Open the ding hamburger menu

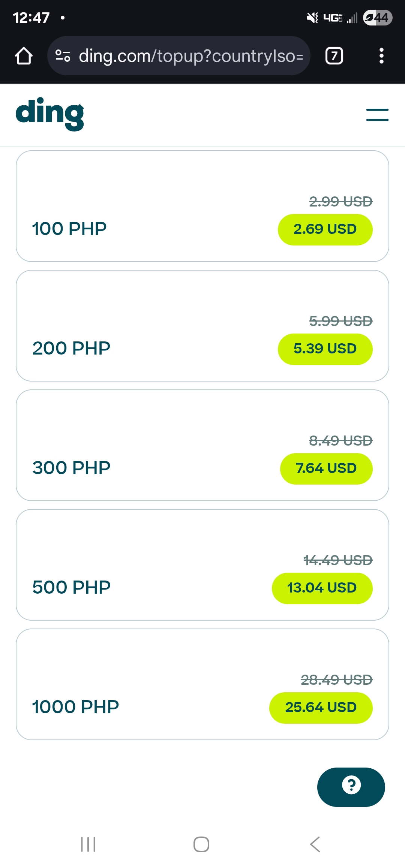(377, 115)
